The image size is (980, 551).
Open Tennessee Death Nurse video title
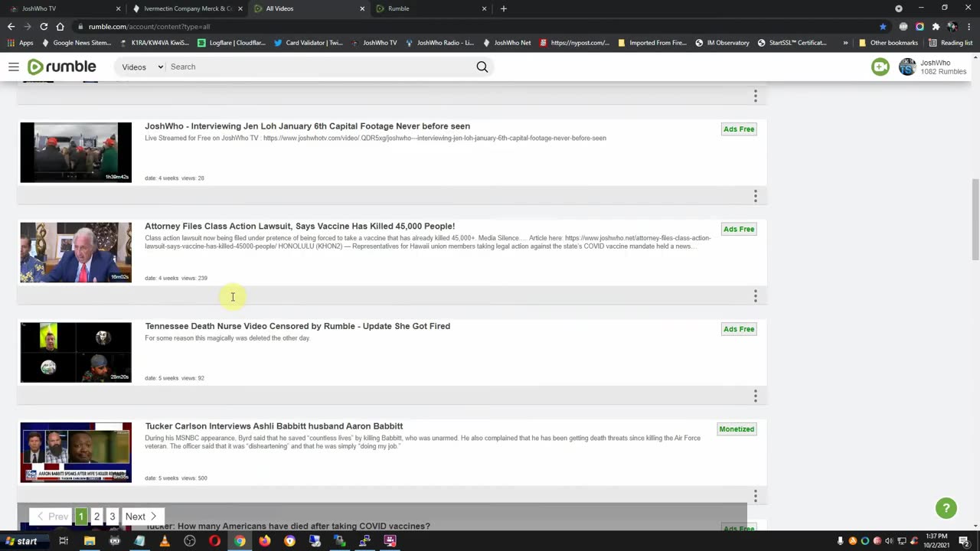[x=298, y=326]
